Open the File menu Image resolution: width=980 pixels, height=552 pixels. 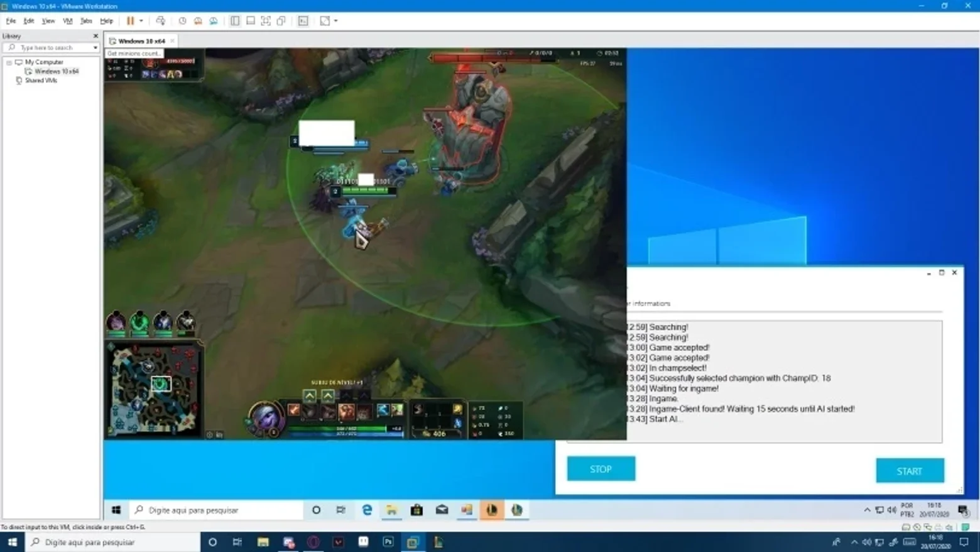11,21
